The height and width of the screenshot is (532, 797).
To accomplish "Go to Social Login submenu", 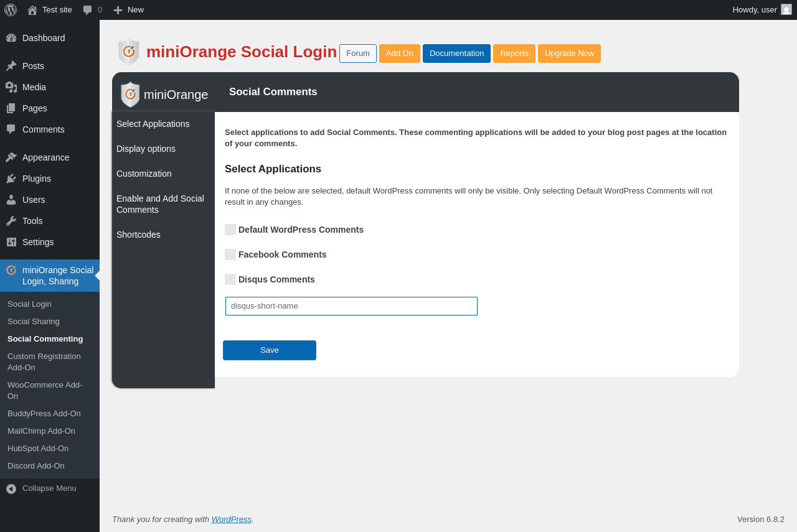I will 50,304.
